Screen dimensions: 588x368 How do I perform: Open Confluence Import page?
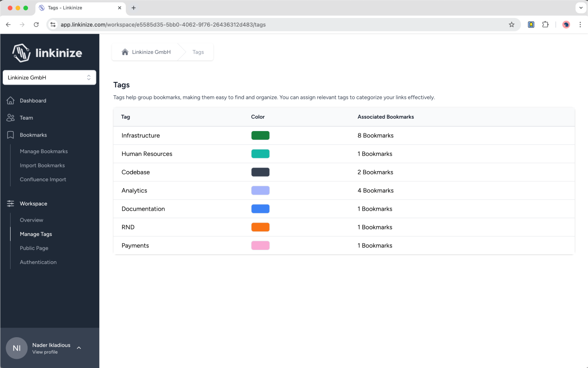43,179
